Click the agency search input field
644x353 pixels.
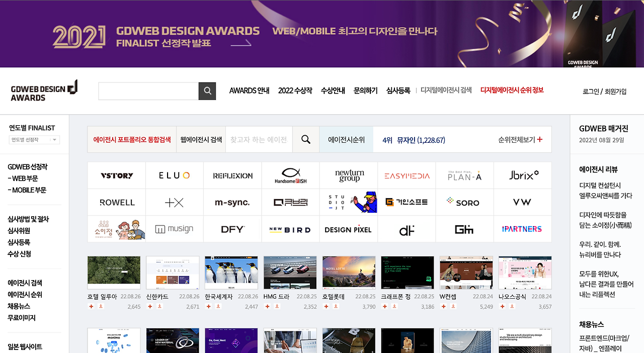pyautogui.click(x=259, y=139)
